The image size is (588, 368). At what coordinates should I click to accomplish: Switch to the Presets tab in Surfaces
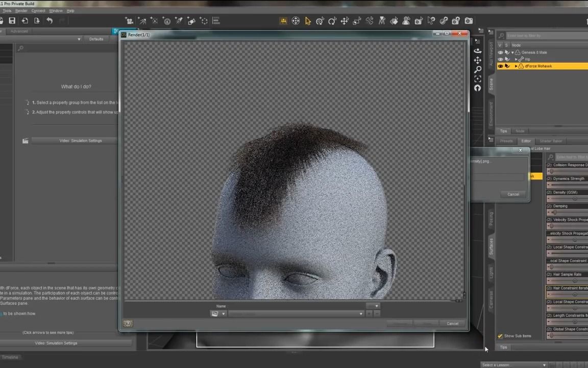click(x=506, y=141)
